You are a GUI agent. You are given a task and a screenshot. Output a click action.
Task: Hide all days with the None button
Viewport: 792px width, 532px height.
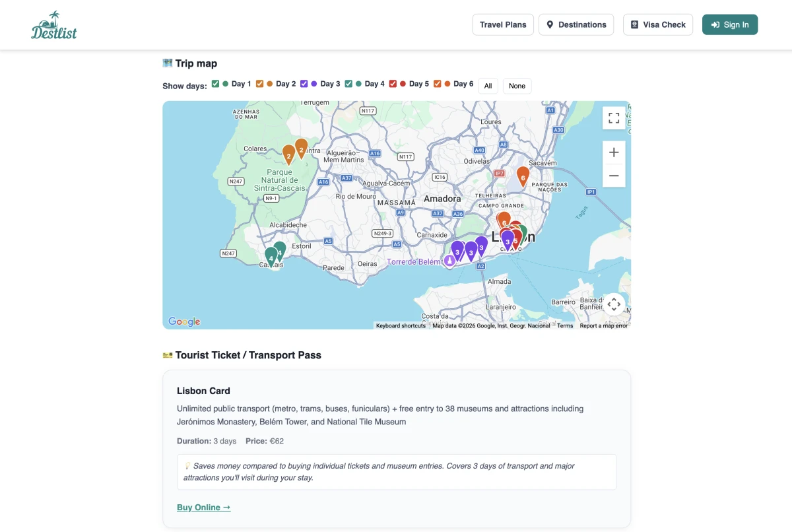tap(517, 86)
